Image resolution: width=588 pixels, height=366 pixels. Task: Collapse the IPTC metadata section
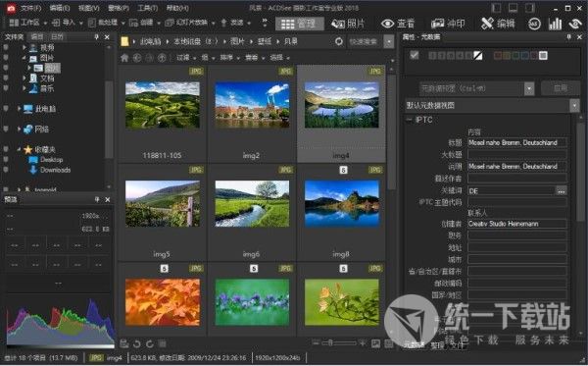click(x=409, y=120)
